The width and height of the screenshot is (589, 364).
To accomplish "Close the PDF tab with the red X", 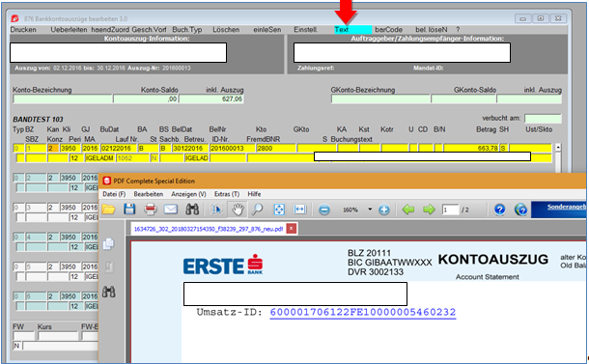I will [291, 229].
